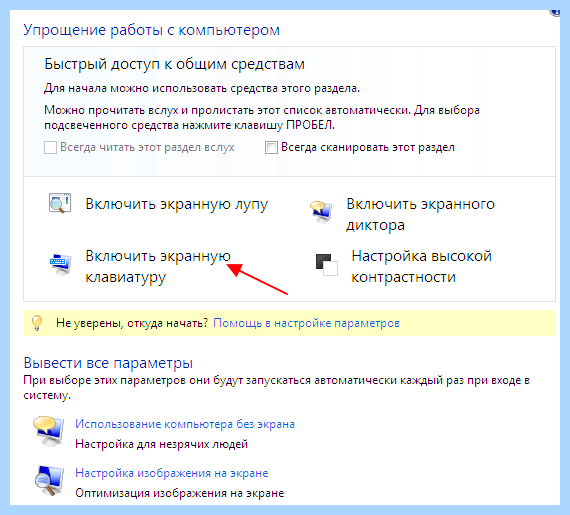Open Настройка высокой контрастности
Screen dimensions: 570x515
[x=421, y=266]
